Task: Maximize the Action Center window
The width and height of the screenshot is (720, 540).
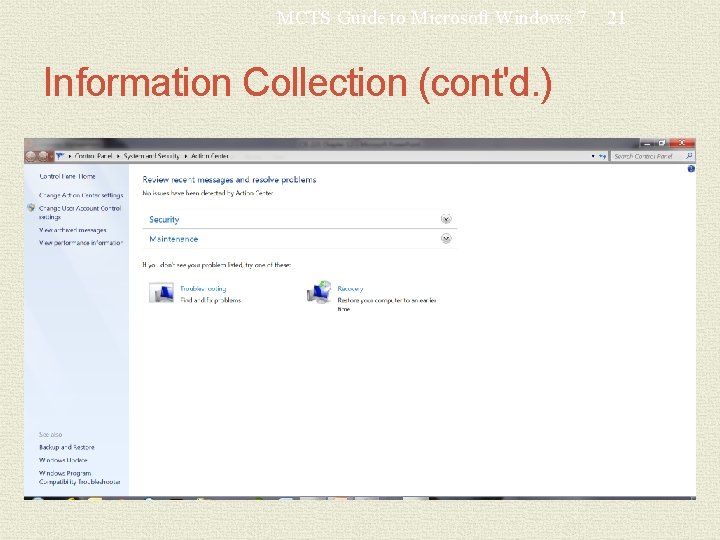Action: 662,143
